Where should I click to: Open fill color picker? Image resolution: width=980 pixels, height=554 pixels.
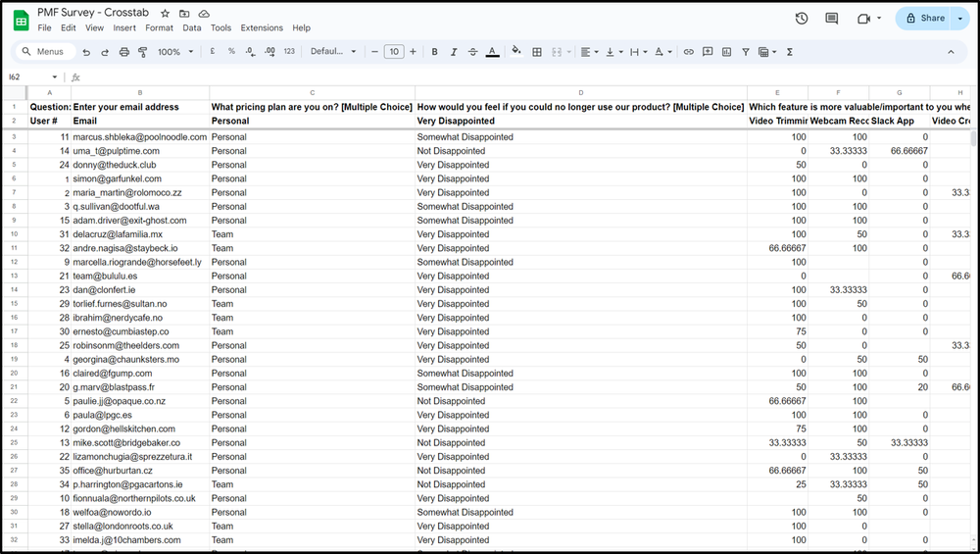[515, 51]
